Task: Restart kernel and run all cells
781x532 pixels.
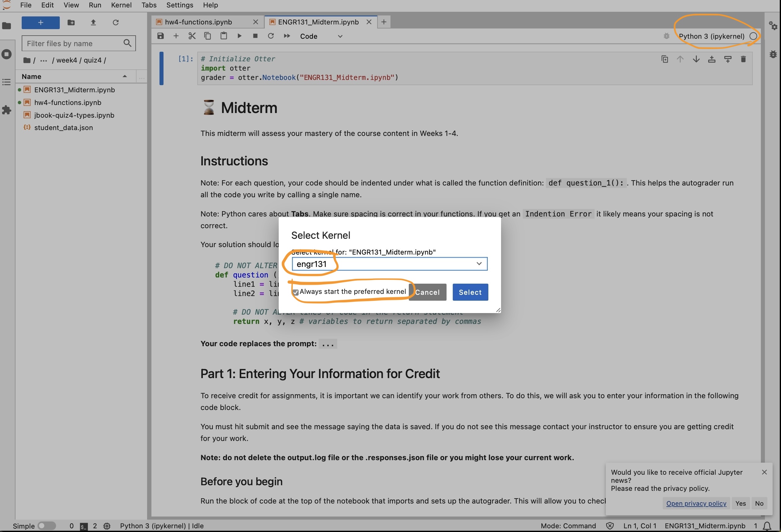Action: tap(287, 36)
